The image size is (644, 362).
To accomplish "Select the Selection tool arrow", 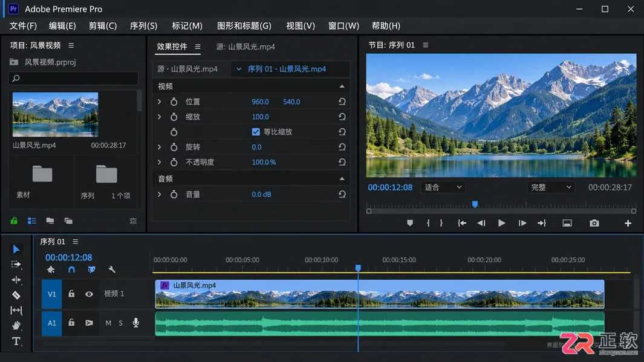I will point(16,249).
